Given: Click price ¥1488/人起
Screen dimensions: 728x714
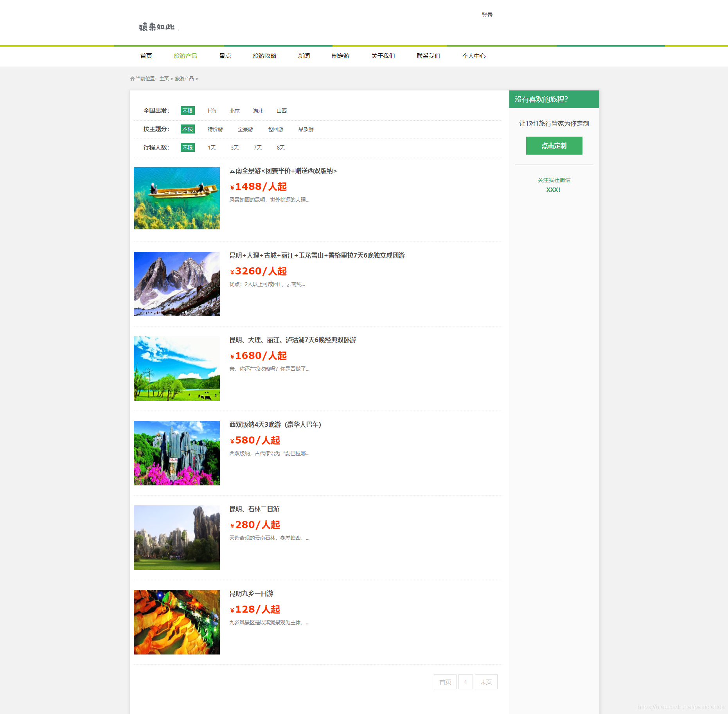Looking at the screenshot, I should click(259, 187).
